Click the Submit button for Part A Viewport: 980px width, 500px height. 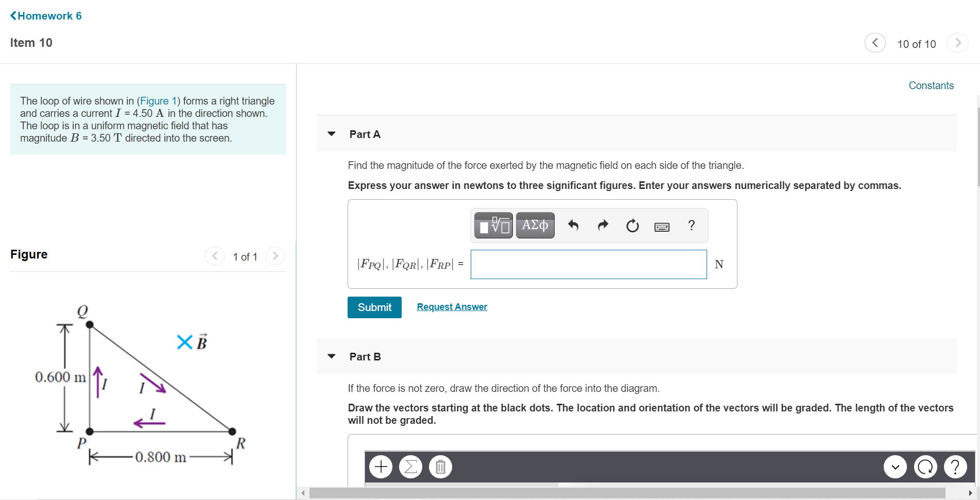(x=374, y=307)
